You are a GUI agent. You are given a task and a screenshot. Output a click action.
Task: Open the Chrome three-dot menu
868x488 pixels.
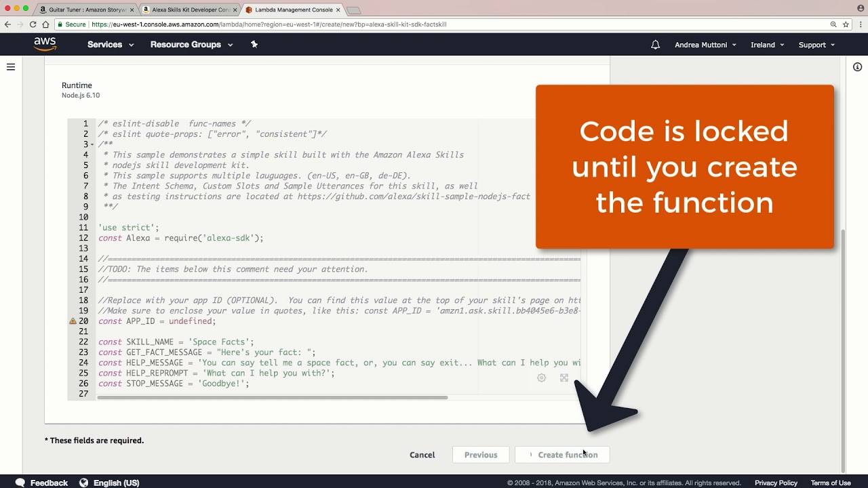pos(860,24)
